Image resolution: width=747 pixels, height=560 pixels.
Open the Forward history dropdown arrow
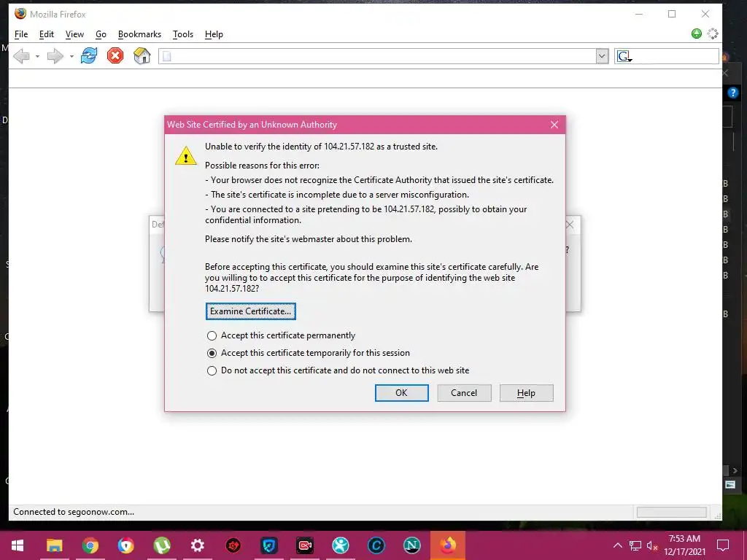coord(71,57)
